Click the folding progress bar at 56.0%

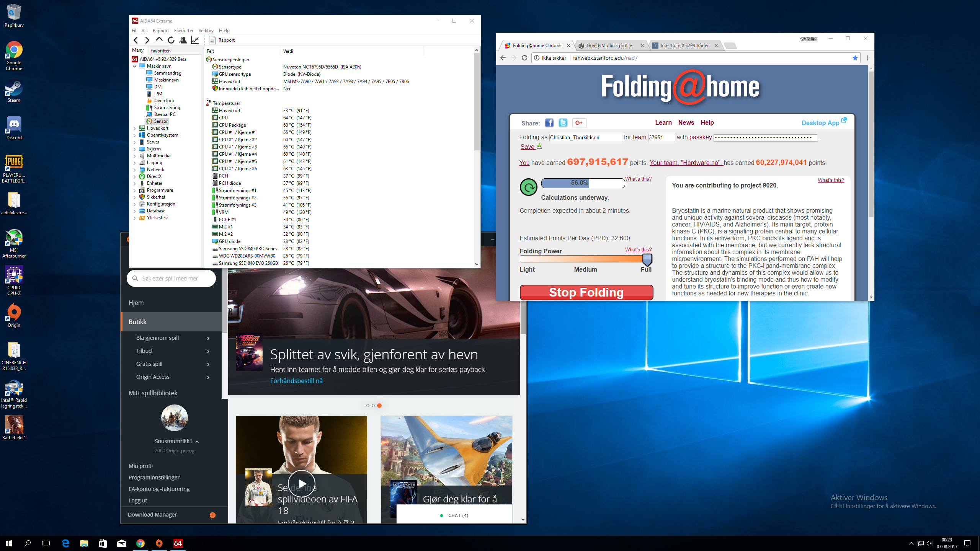[583, 183]
